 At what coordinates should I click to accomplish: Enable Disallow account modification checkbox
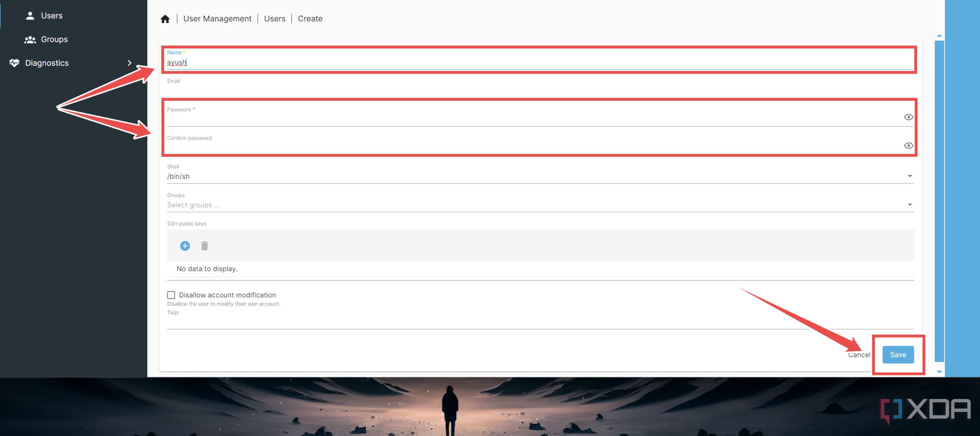click(171, 295)
